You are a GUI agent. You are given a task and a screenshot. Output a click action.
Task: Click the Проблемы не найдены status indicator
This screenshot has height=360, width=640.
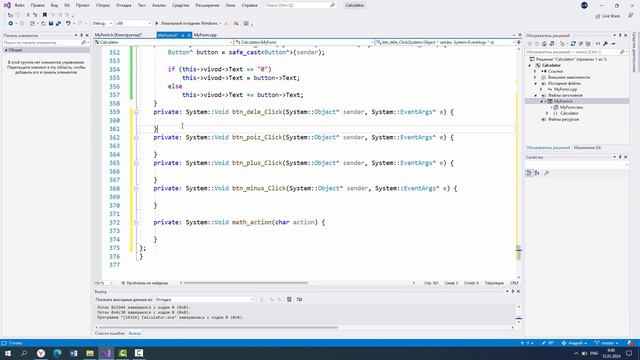pos(145,283)
